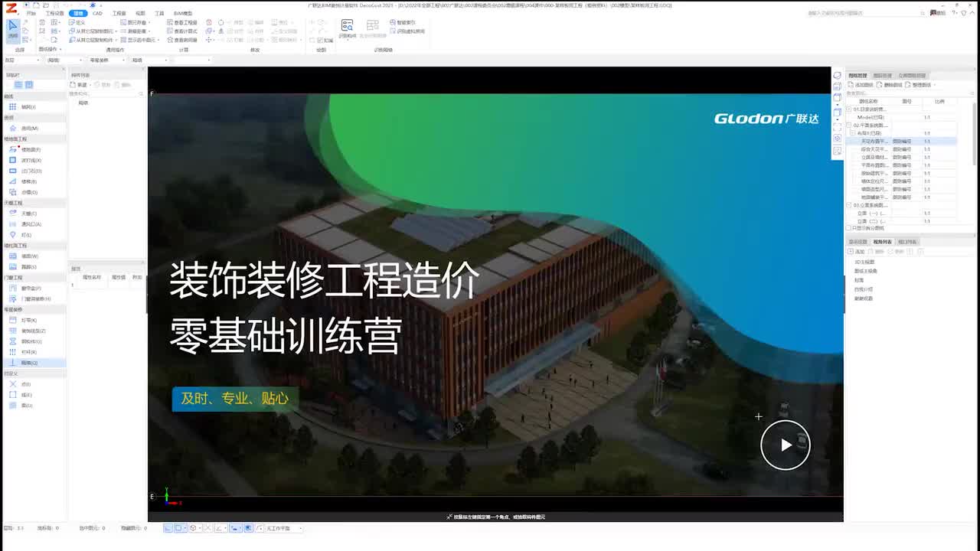Collapse the 02 平面系统图 group node

(849, 125)
